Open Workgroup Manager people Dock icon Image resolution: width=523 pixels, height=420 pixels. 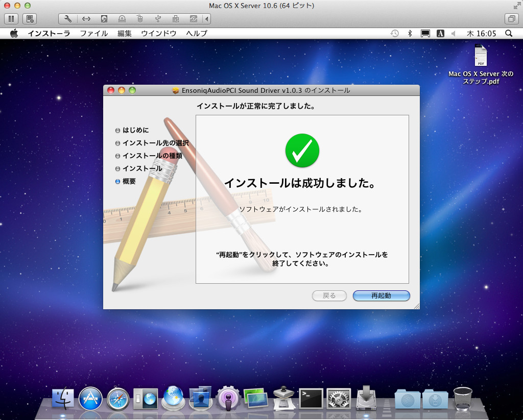[x=200, y=399]
